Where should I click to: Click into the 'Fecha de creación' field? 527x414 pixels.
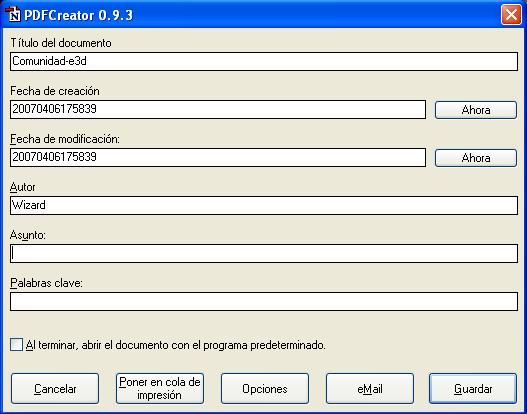(218, 110)
